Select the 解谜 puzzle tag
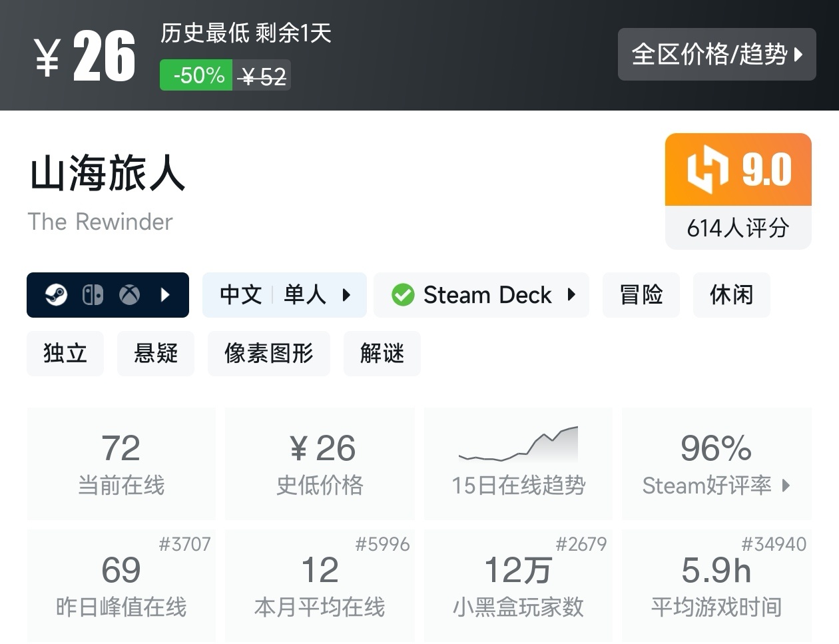 (x=382, y=353)
